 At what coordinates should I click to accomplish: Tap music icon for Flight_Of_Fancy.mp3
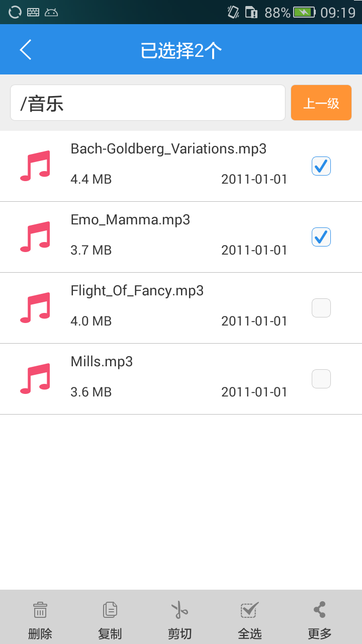pos(35,307)
